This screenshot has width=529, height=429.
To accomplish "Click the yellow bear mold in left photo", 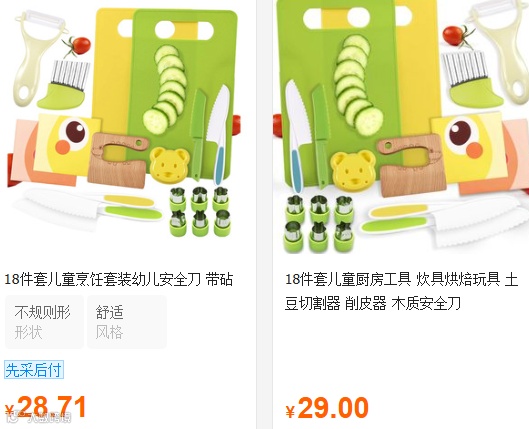I will tap(169, 165).
